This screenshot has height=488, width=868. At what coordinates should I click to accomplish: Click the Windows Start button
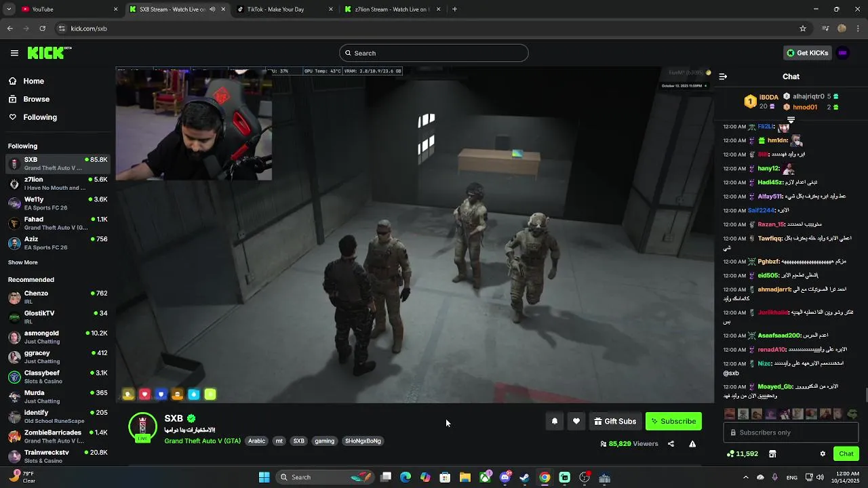pyautogui.click(x=264, y=477)
